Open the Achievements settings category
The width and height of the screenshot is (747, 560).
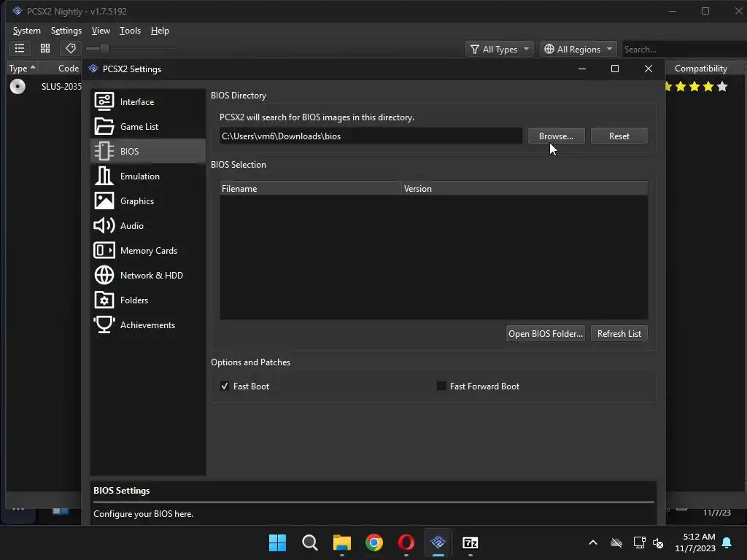click(x=147, y=324)
